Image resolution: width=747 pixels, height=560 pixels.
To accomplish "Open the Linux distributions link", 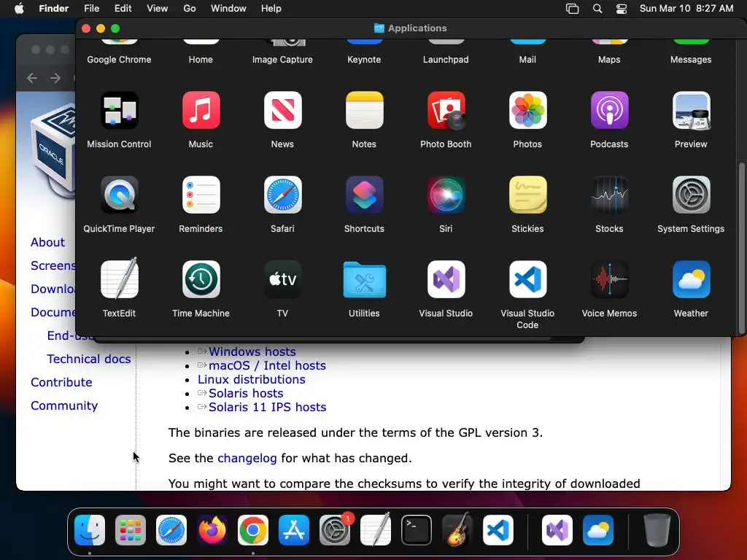I will pyautogui.click(x=252, y=379).
